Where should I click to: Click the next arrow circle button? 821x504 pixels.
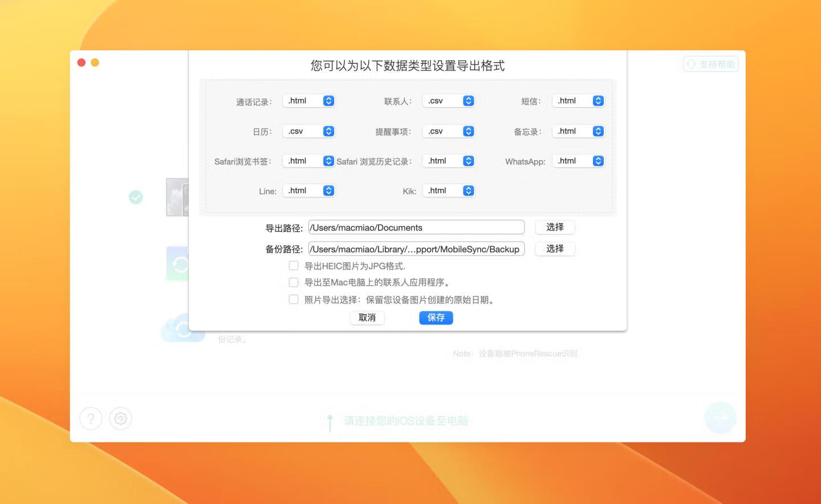[x=721, y=417]
